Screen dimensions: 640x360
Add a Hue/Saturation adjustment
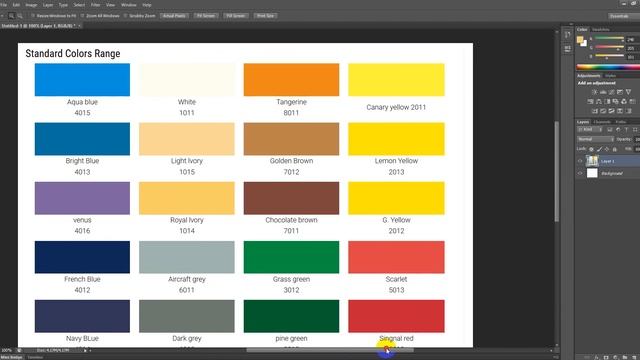(x=591, y=102)
